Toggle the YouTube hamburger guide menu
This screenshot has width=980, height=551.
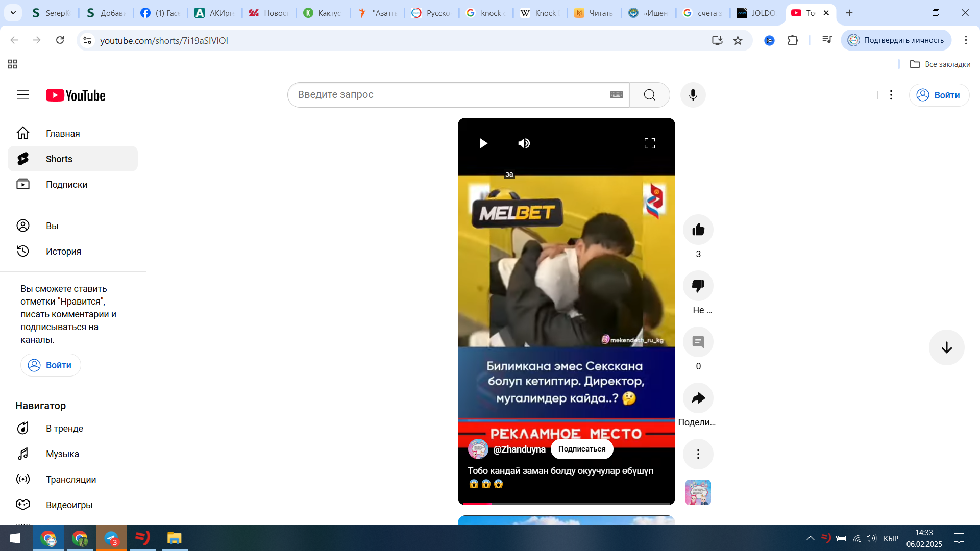23,95
